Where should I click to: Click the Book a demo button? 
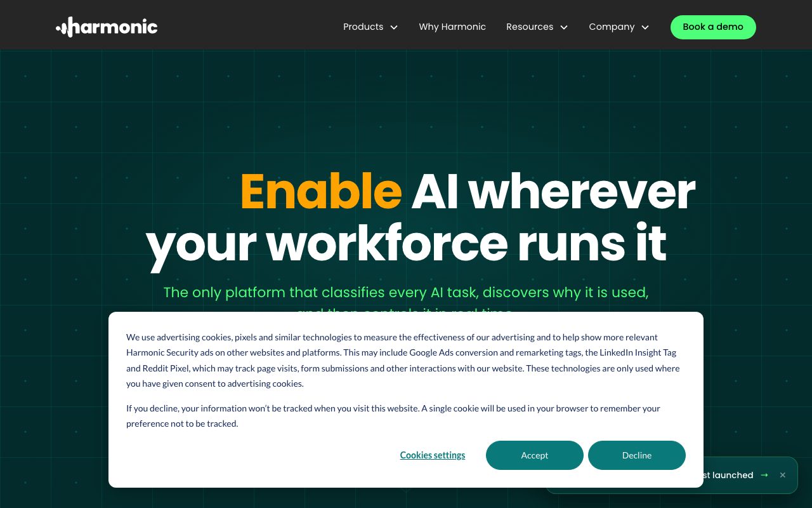click(x=713, y=27)
